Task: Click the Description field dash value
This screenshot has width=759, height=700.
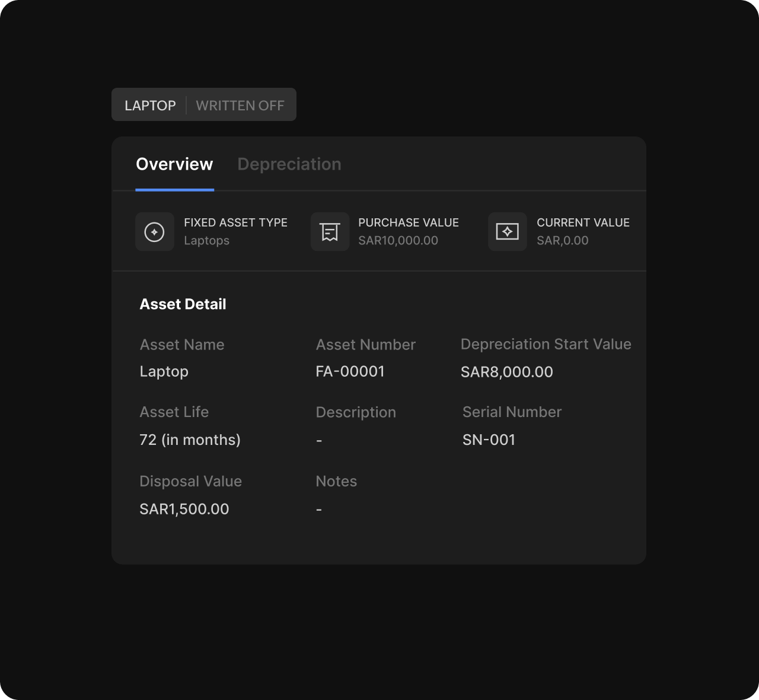Action: click(x=319, y=440)
